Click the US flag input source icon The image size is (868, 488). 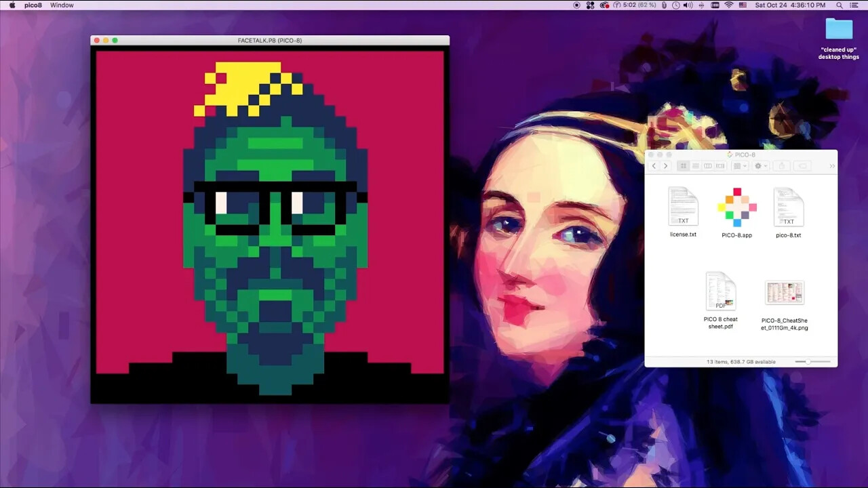point(743,5)
